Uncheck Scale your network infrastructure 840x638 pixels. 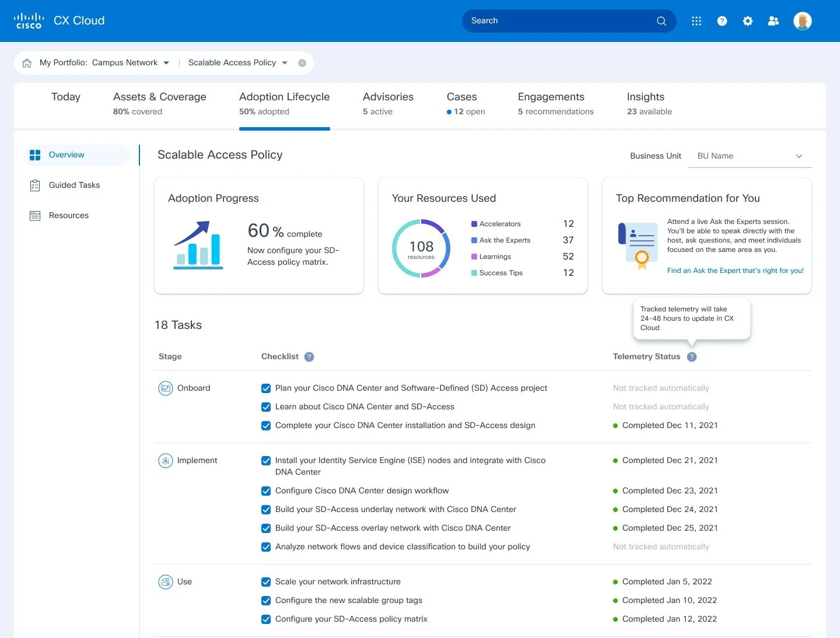coord(266,582)
